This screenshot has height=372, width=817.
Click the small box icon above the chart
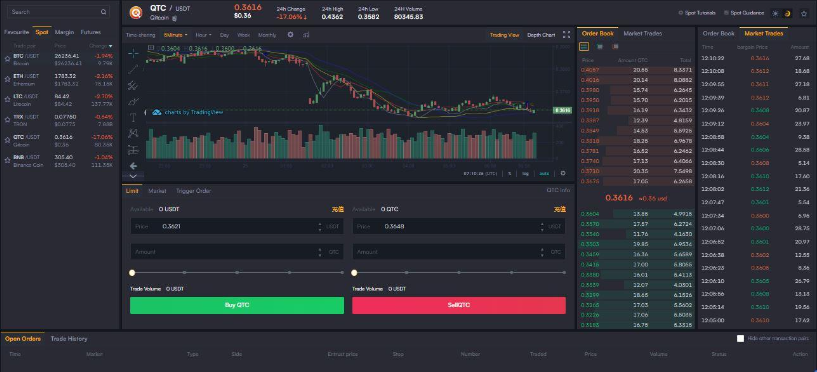pos(151,48)
